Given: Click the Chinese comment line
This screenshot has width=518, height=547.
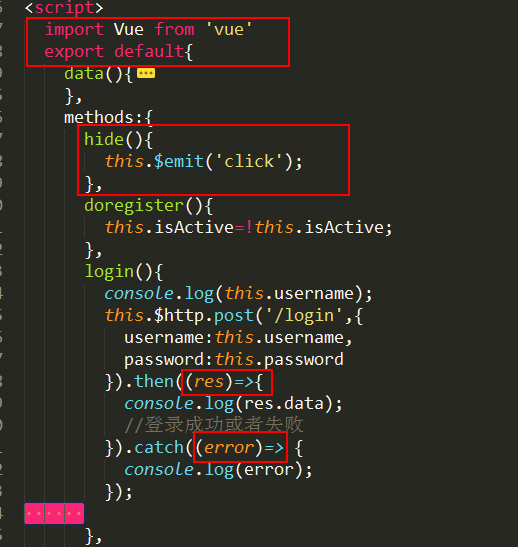Looking at the screenshot, I should [214, 425].
